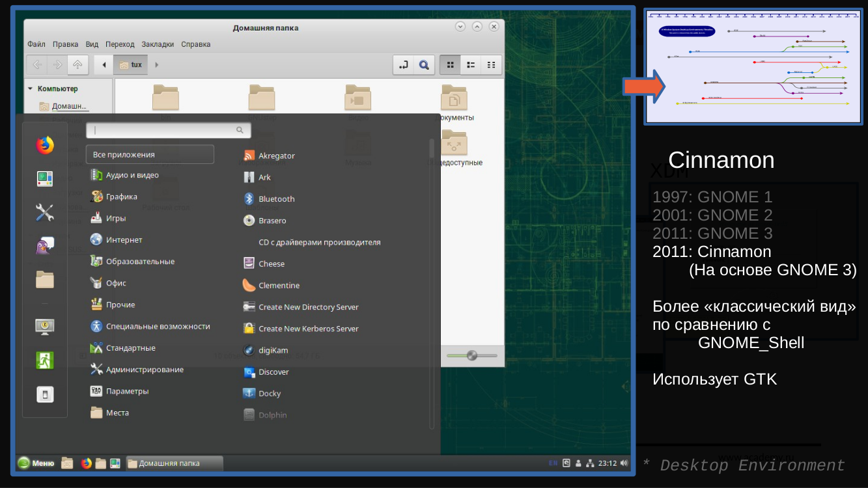Open the Правка menu
The height and width of the screenshot is (488, 868).
click(x=66, y=44)
